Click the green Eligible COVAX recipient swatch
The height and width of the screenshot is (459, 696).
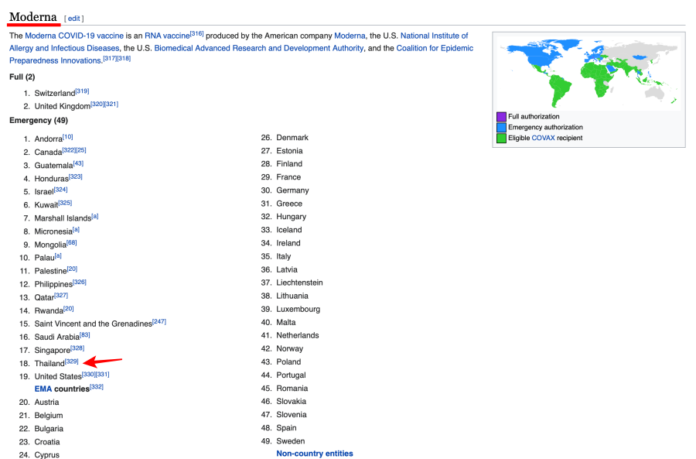pyautogui.click(x=502, y=138)
